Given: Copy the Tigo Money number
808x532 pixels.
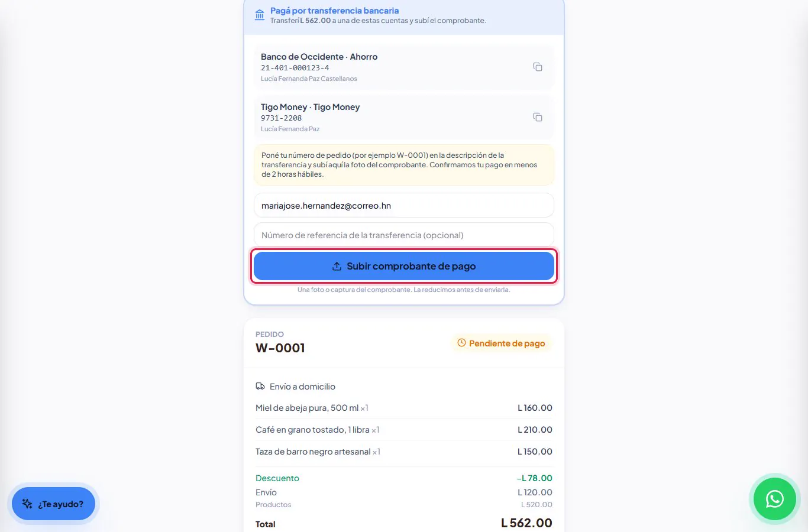Looking at the screenshot, I should (538, 117).
